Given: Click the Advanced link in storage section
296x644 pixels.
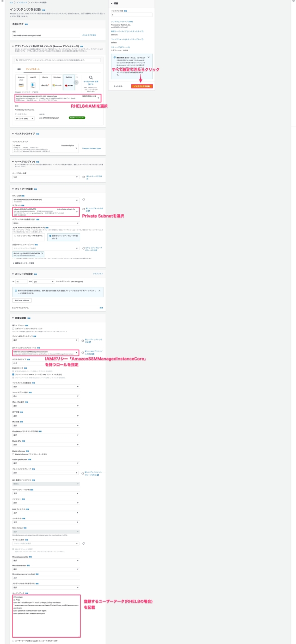Looking at the screenshot, I should click(98, 273).
